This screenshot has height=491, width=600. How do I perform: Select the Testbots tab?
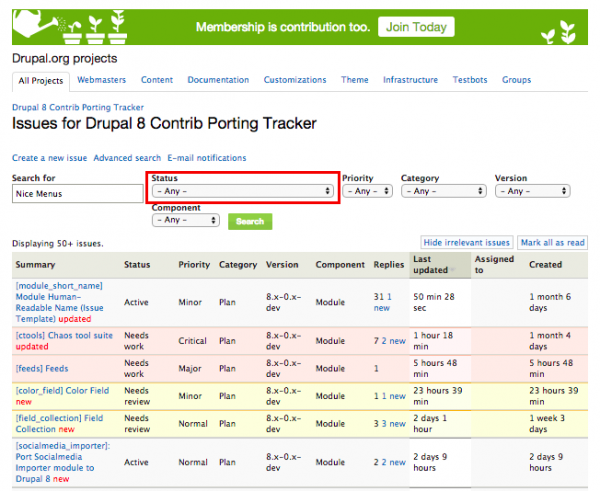tap(470, 80)
